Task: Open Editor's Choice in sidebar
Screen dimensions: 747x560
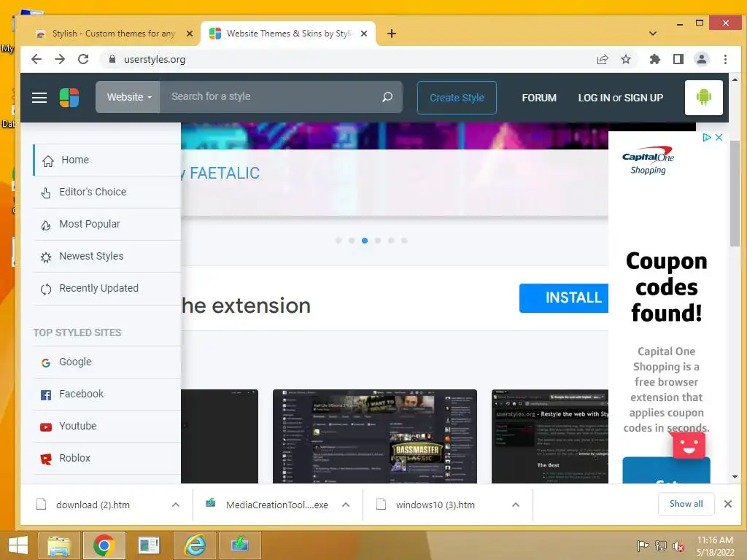Action: click(x=107, y=192)
